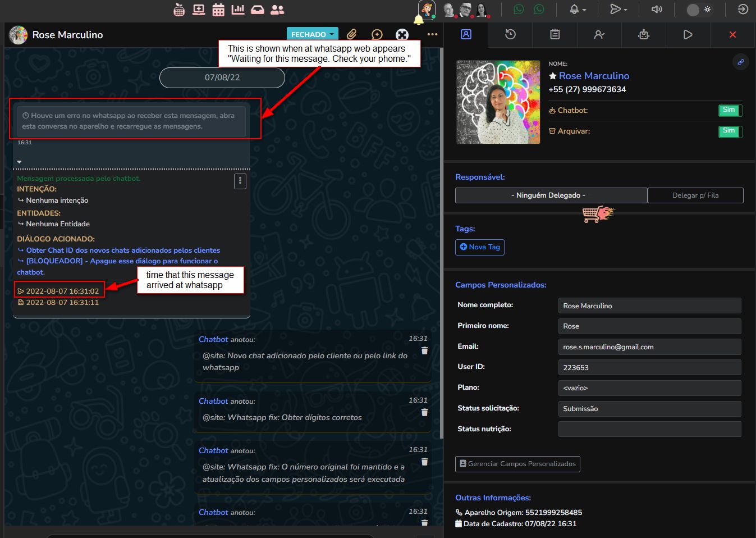Open the robot chatbot tab icon
Viewport: 756px width, 538px height.
pos(644,35)
